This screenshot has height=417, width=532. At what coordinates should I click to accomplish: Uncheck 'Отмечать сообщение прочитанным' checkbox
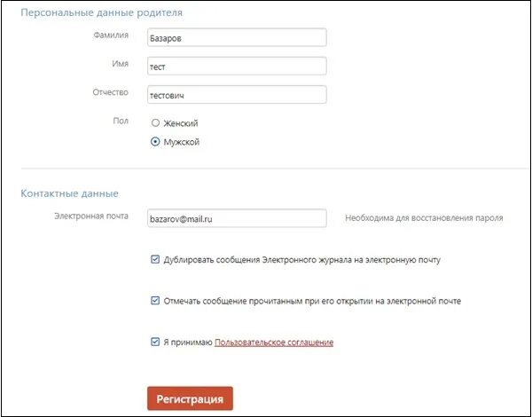[155, 301]
